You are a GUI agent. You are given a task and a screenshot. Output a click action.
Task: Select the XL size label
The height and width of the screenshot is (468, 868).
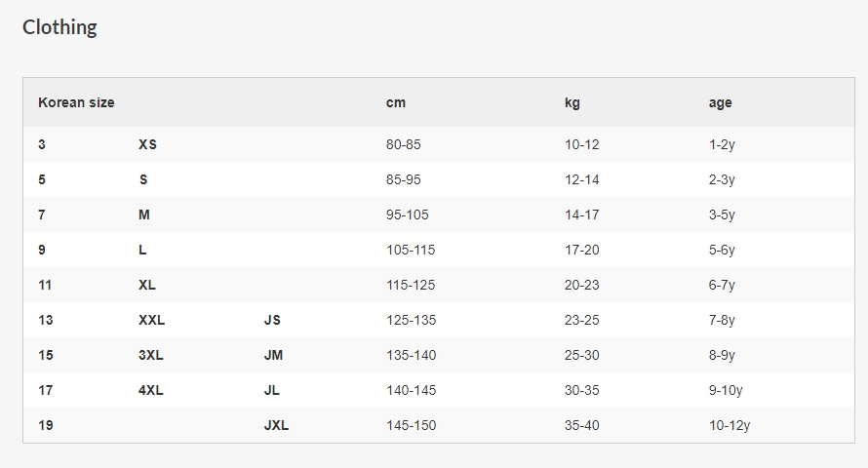[x=147, y=285]
